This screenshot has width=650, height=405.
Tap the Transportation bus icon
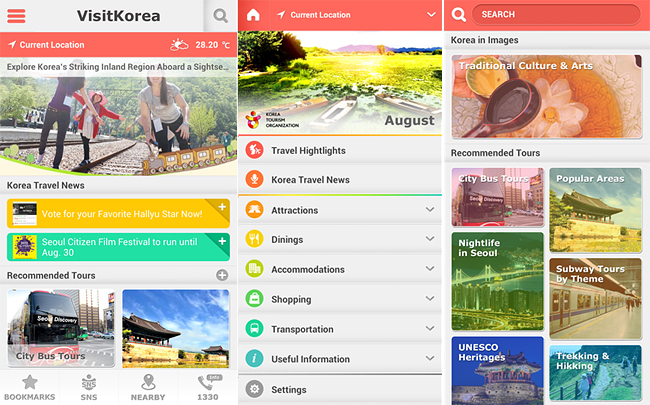[255, 329]
